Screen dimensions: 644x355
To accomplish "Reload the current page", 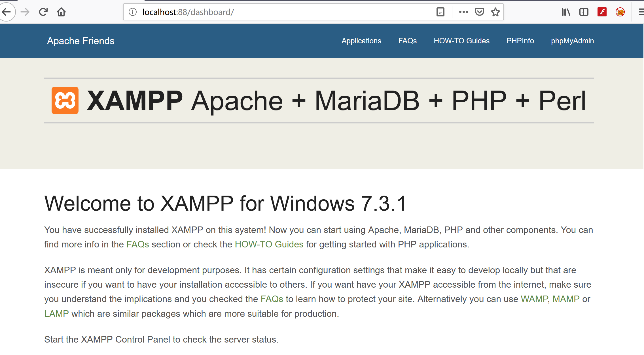I will (43, 12).
